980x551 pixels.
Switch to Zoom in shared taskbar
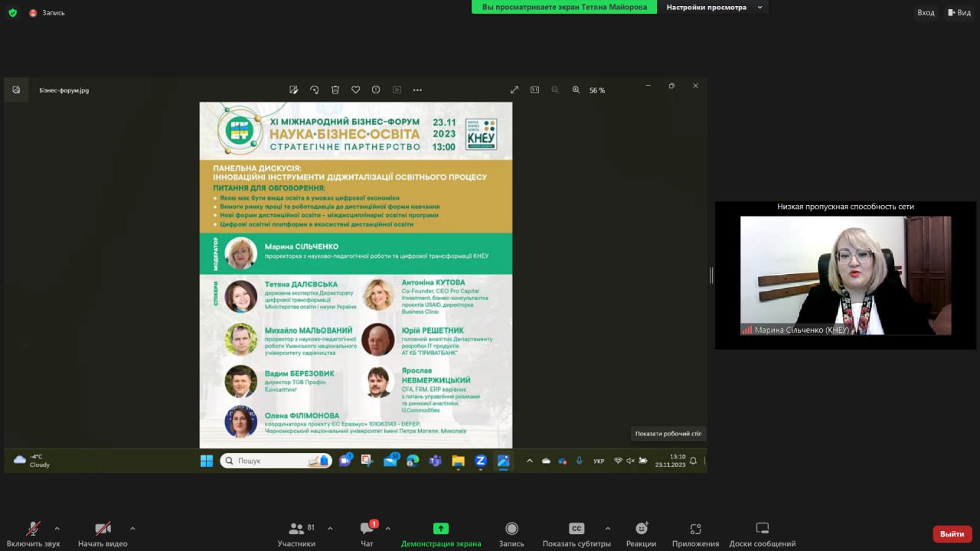tap(481, 461)
